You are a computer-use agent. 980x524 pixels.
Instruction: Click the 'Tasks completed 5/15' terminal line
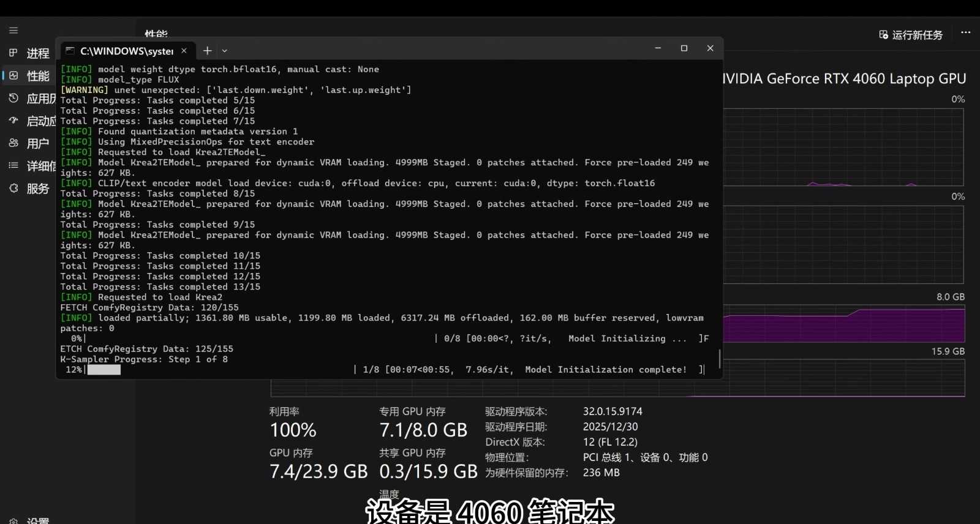(x=157, y=100)
